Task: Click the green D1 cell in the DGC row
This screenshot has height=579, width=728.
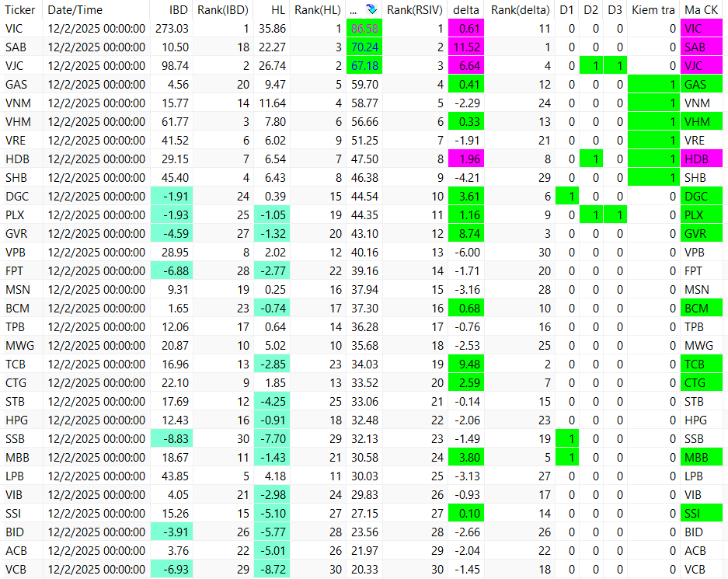Action: pyautogui.click(x=567, y=197)
